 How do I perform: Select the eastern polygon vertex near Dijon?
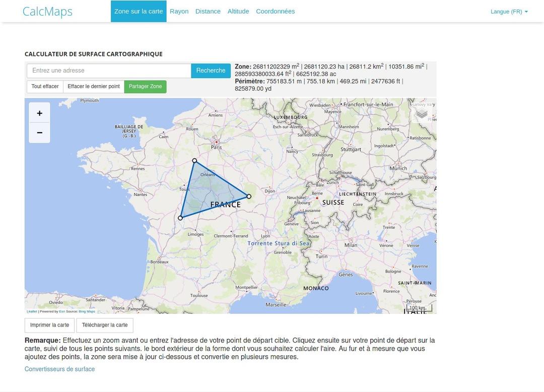(249, 197)
